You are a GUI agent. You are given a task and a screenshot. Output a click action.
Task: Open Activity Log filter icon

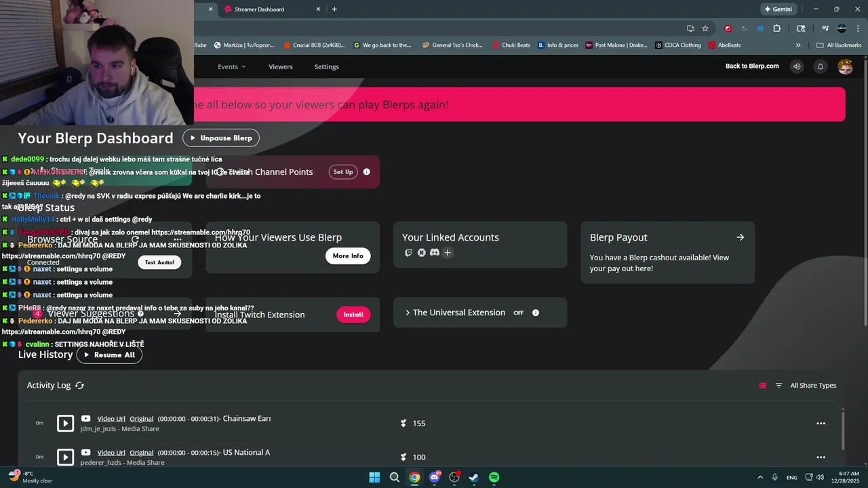pyautogui.click(x=778, y=386)
